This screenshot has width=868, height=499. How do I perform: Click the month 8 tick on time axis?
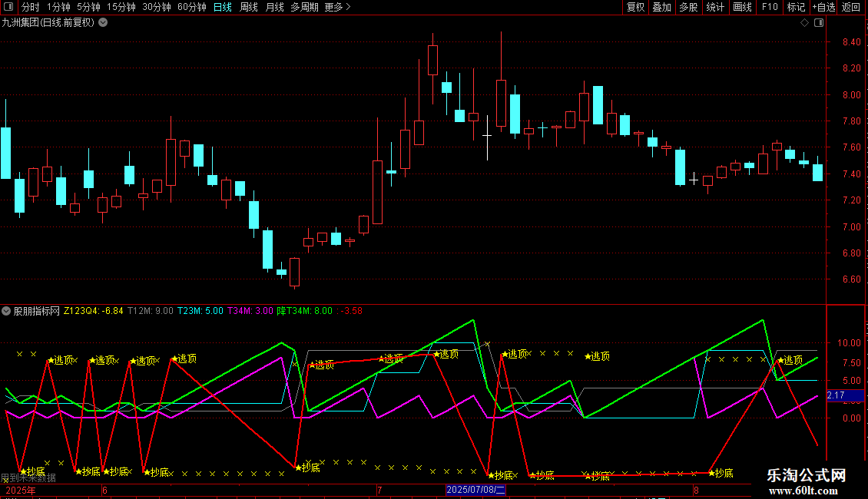697,490
